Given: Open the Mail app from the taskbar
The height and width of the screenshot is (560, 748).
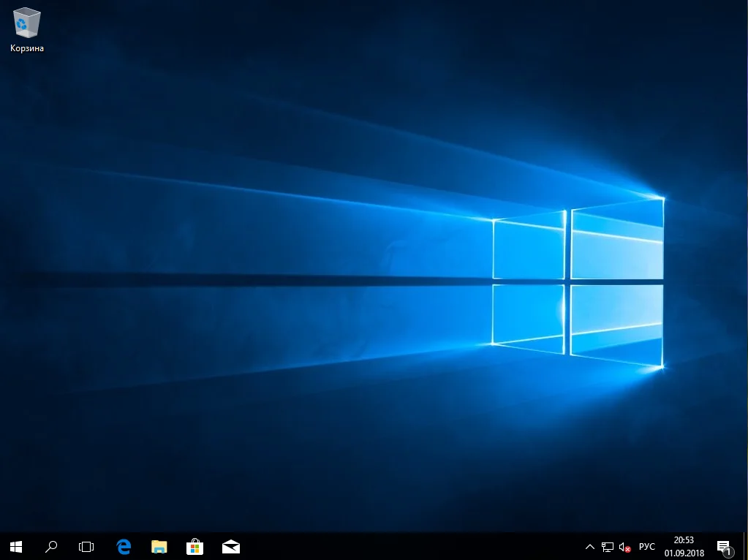Looking at the screenshot, I should tap(231, 546).
